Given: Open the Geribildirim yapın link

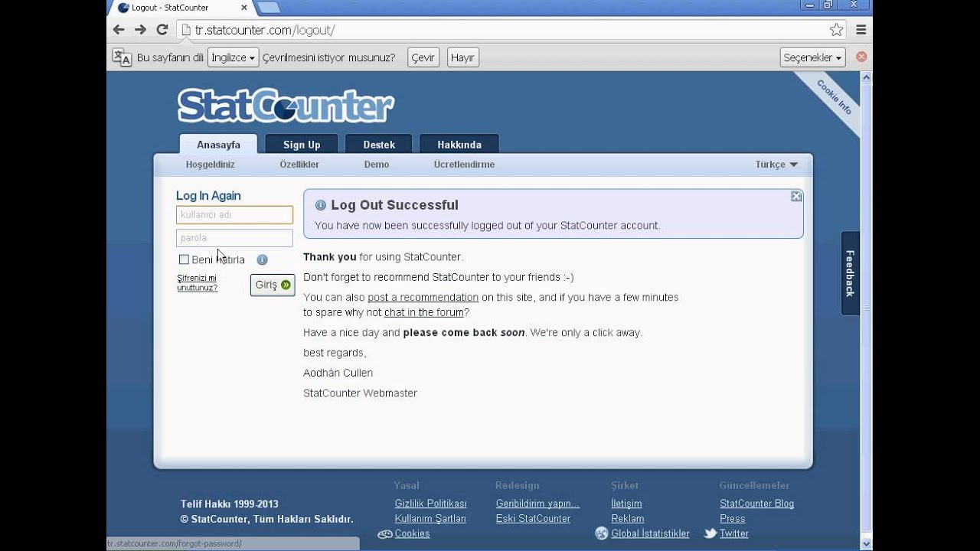Looking at the screenshot, I should click(537, 504).
